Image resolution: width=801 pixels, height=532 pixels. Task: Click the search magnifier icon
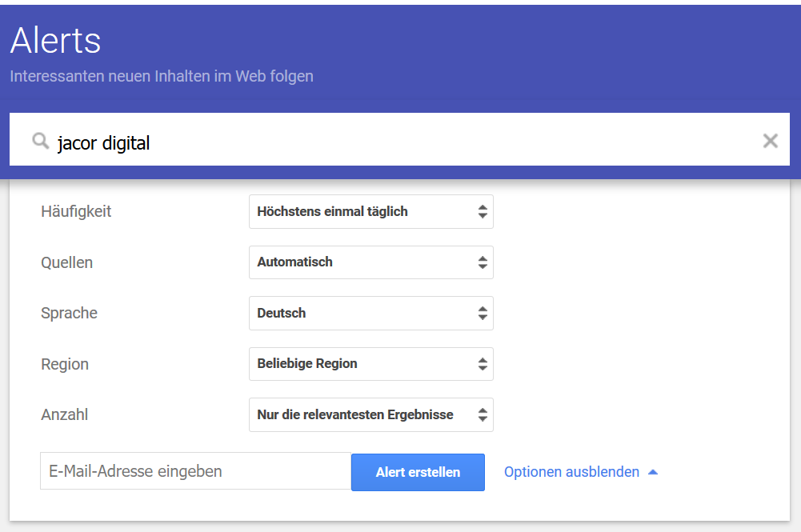(40, 141)
